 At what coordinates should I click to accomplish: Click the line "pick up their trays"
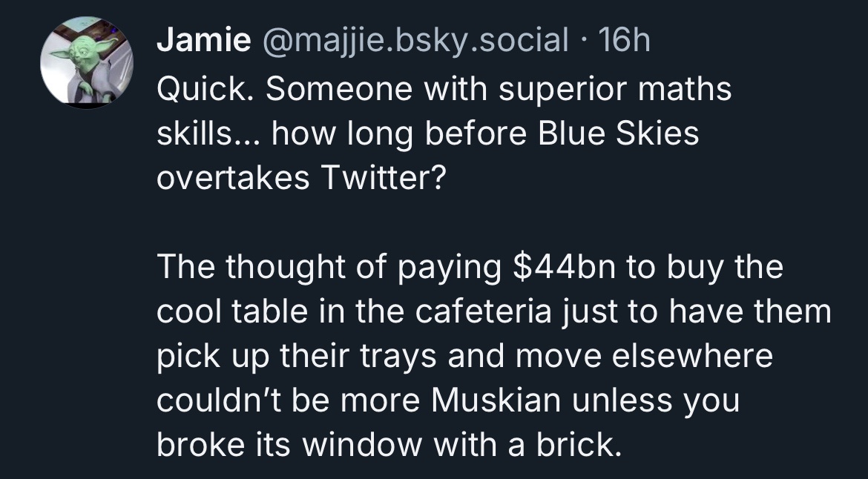tap(464, 355)
